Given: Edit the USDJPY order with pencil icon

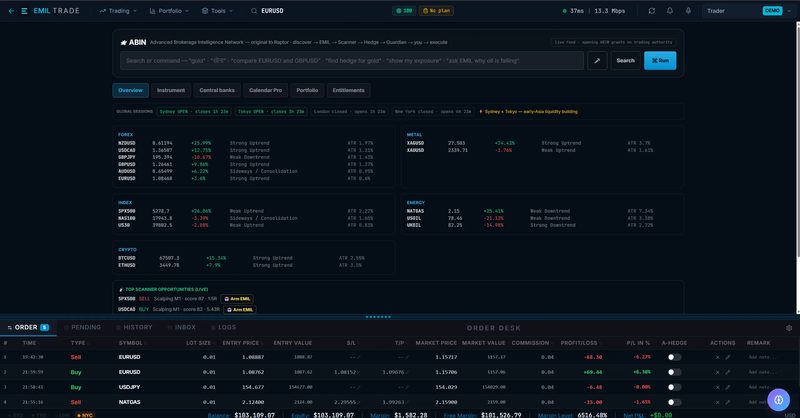Looking at the screenshot, I should pyautogui.click(x=728, y=387).
